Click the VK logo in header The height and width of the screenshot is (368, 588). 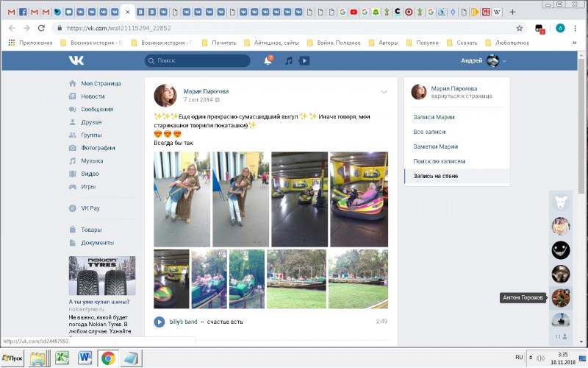pos(76,60)
